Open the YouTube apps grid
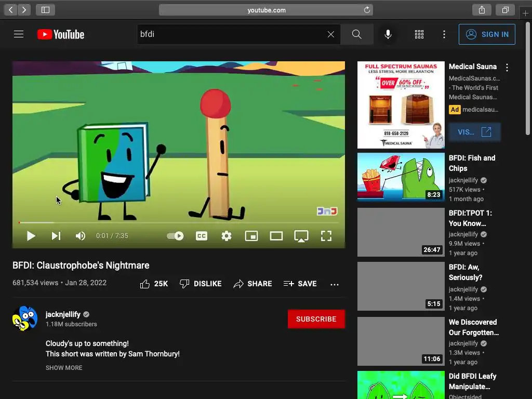This screenshot has width=532, height=399. point(419,34)
